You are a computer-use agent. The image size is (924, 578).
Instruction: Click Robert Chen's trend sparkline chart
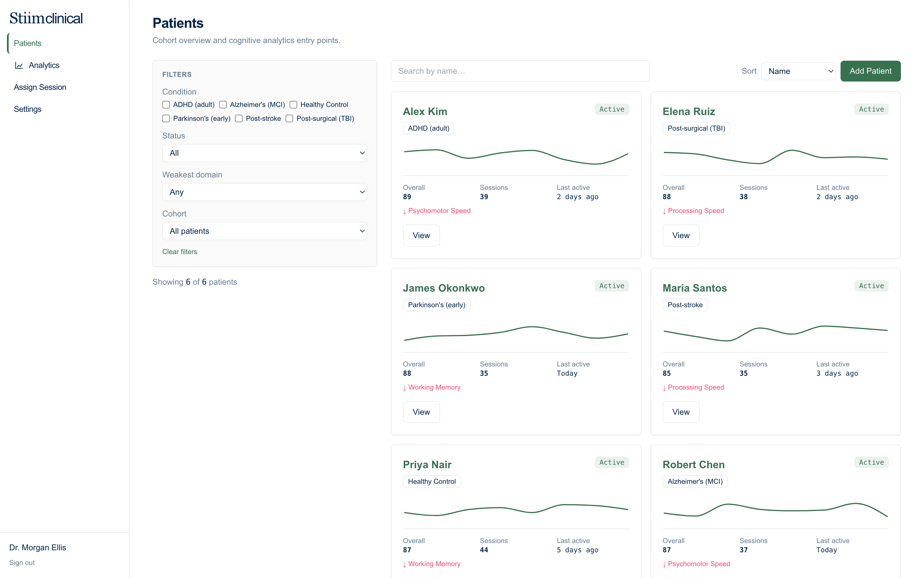(776, 510)
